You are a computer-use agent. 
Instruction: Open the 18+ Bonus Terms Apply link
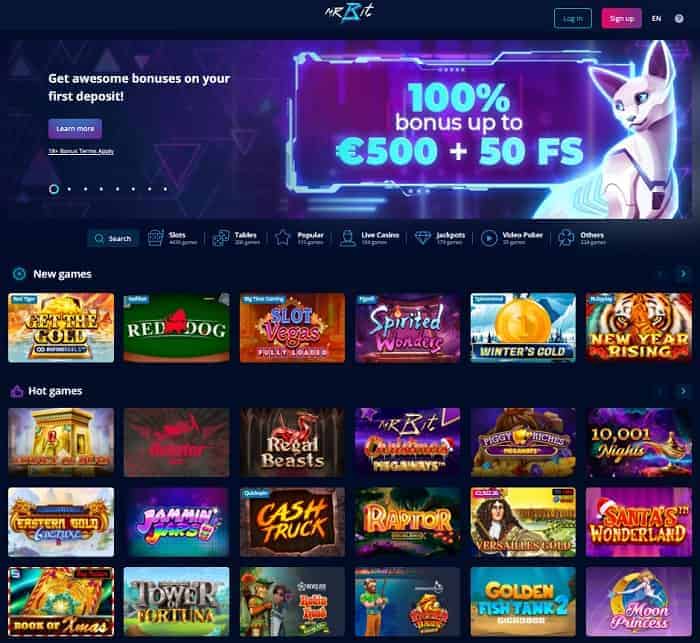click(81, 151)
